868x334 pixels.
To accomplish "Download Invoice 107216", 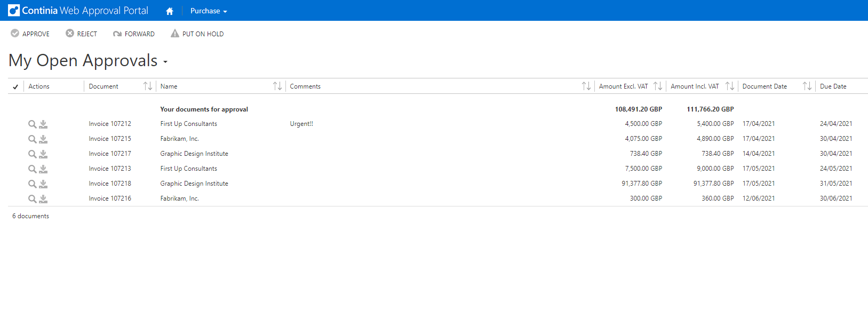I will (x=43, y=199).
